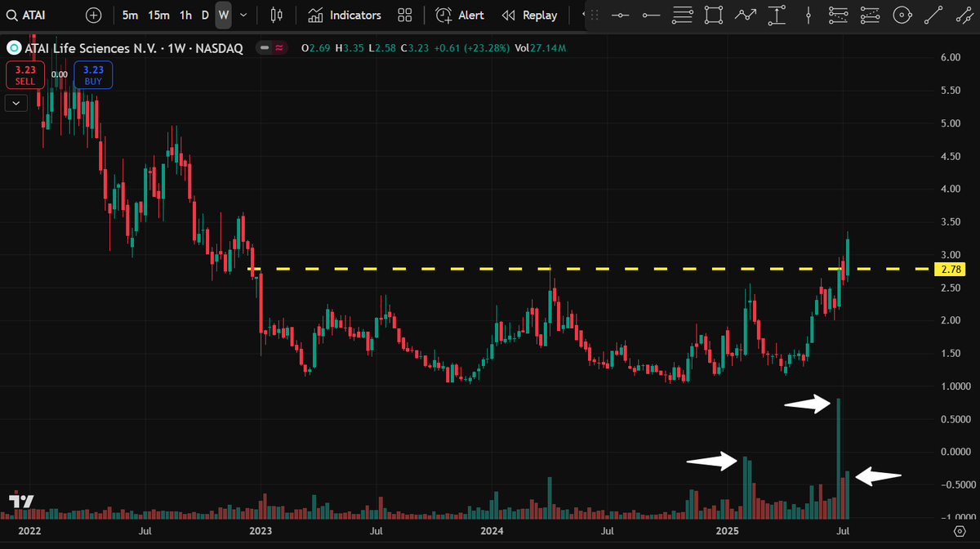Click the tallest green volume bar
This screenshot has width=980, height=549.
pos(838,458)
